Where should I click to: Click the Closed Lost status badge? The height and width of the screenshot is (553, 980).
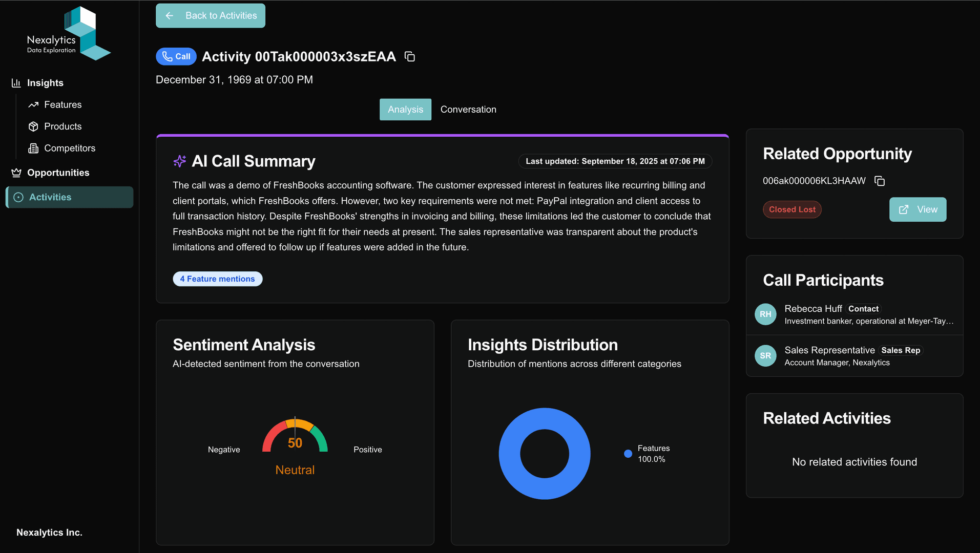792,209
